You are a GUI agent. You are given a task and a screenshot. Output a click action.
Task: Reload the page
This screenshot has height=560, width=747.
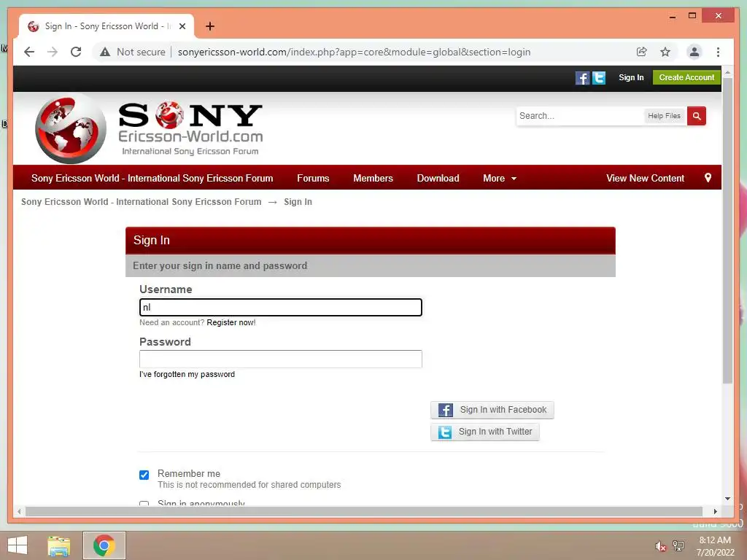76,52
